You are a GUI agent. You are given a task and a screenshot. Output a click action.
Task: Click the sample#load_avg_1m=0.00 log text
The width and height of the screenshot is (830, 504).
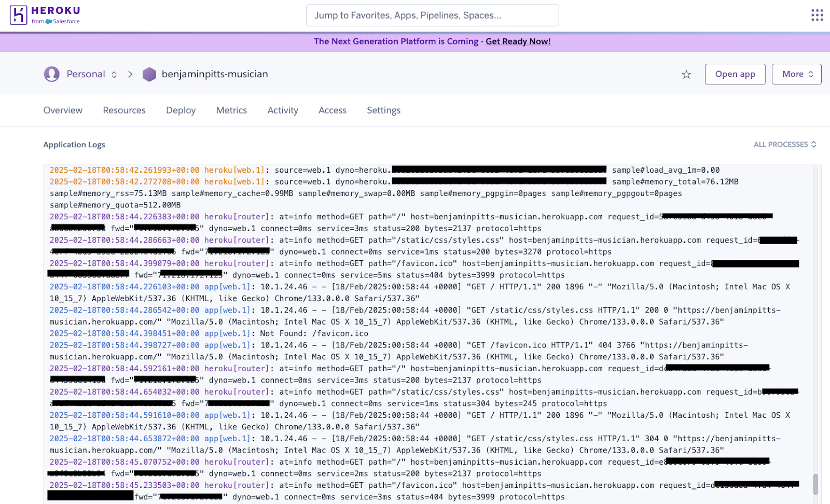click(666, 170)
